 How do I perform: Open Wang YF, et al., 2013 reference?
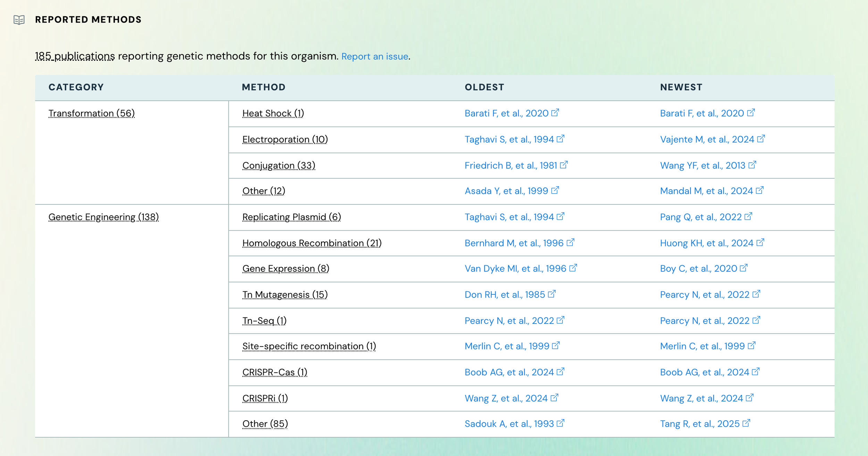702,165
